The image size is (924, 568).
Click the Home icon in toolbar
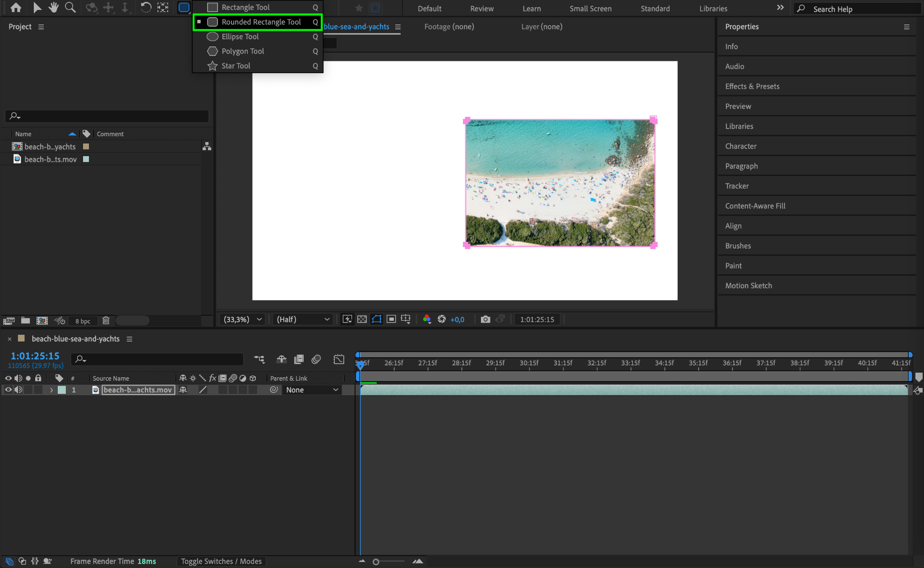click(16, 8)
